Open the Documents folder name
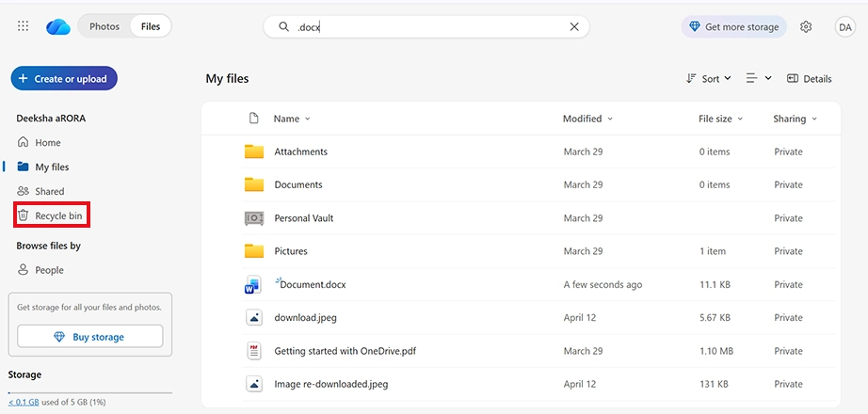 (298, 184)
